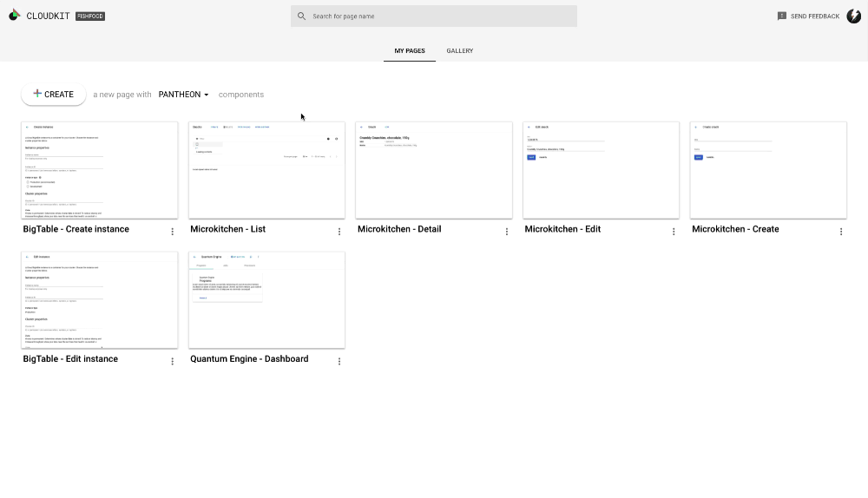Viewport: 868px width, 498px height.
Task: Open Quantum Engine - Dashboard thumbnail
Action: tap(266, 300)
